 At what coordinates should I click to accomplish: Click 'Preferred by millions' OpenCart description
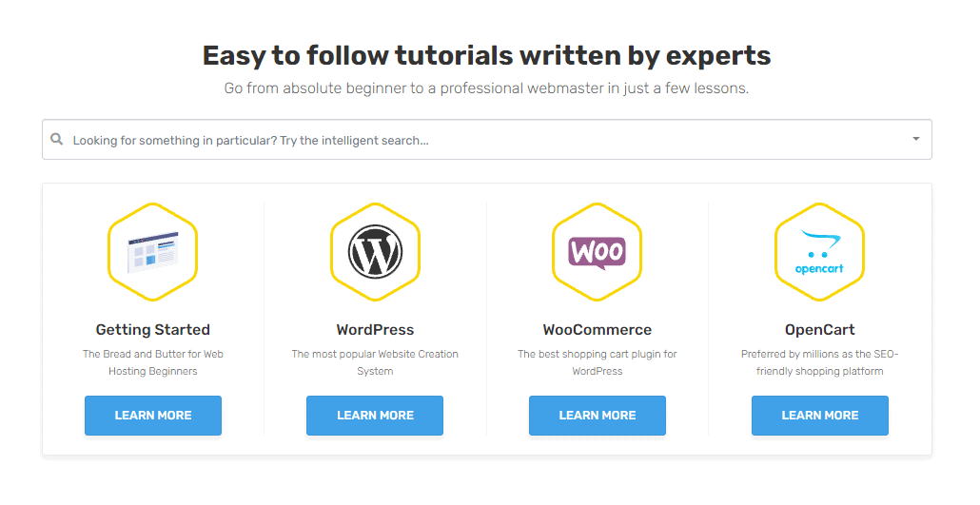coord(819,362)
